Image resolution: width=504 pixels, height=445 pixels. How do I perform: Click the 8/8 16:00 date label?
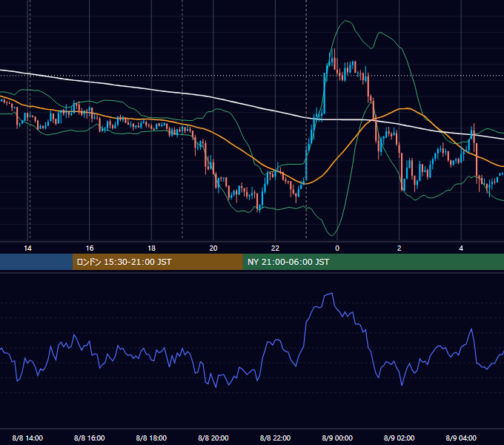click(x=90, y=438)
